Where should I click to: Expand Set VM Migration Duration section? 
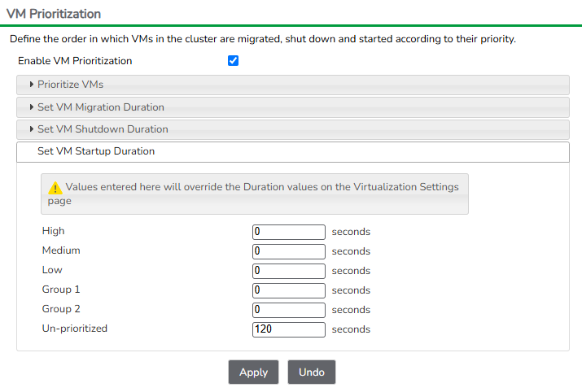pos(293,107)
